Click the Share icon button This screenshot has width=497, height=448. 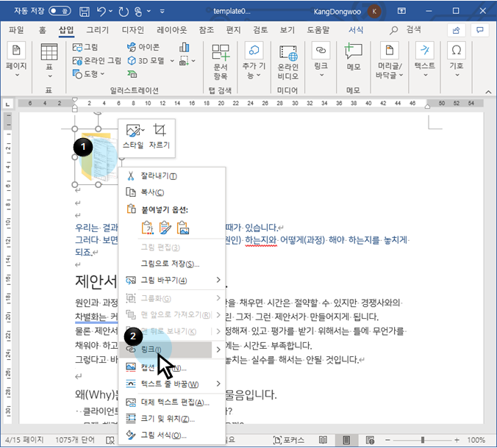(456, 30)
